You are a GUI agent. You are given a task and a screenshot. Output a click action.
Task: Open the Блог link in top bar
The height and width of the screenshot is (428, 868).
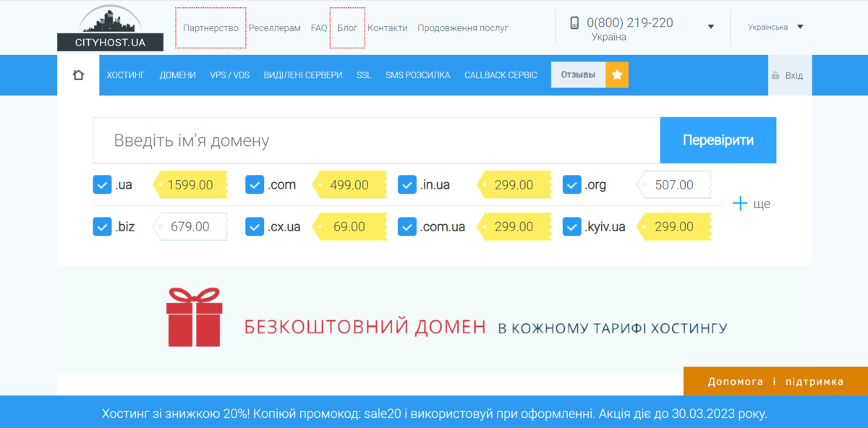(x=347, y=28)
